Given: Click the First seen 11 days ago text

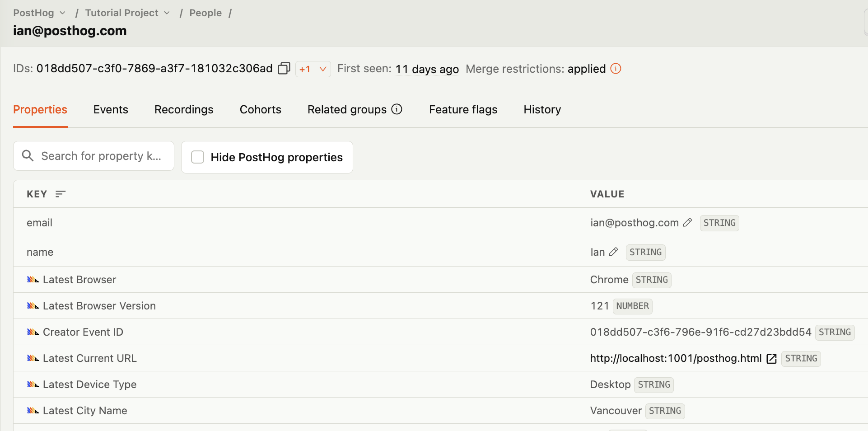Looking at the screenshot, I should 398,69.
